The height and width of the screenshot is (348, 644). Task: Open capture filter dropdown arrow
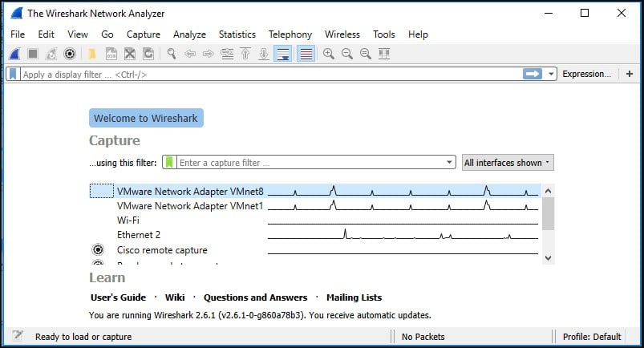click(449, 162)
